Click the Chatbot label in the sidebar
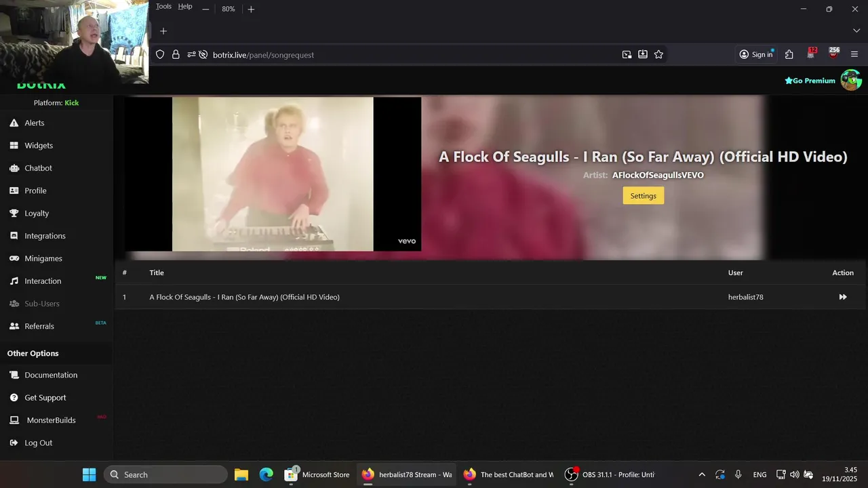The width and height of the screenshot is (868, 488). tap(39, 168)
